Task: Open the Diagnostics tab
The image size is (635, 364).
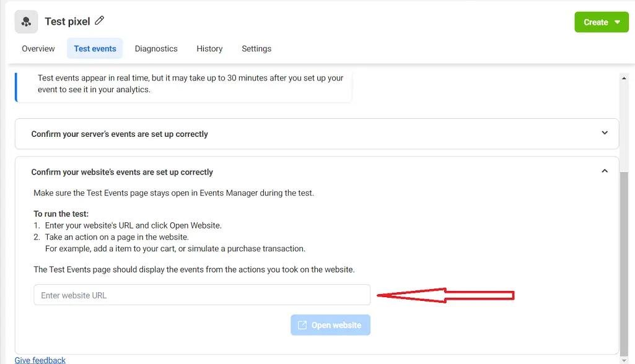Action: 156,48
